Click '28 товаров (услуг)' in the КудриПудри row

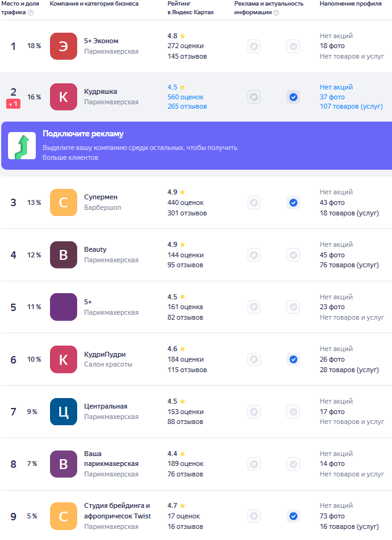pyautogui.click(x=349, y=370)
